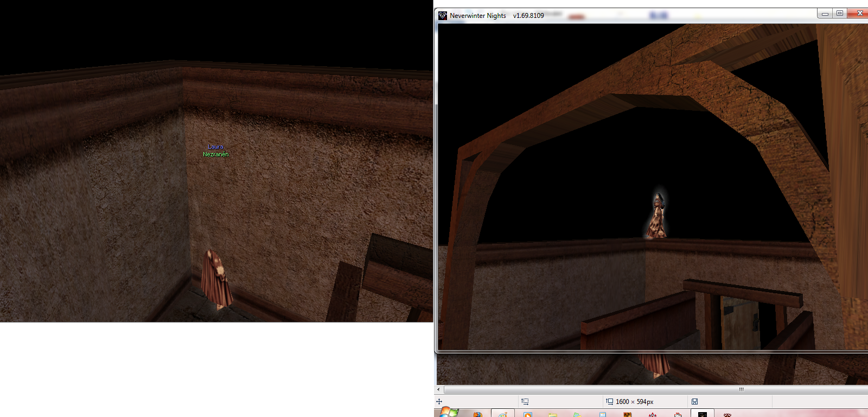Minimize the Neverwinter Nights window
Screen dimensions: 868x417
(825, 14)
